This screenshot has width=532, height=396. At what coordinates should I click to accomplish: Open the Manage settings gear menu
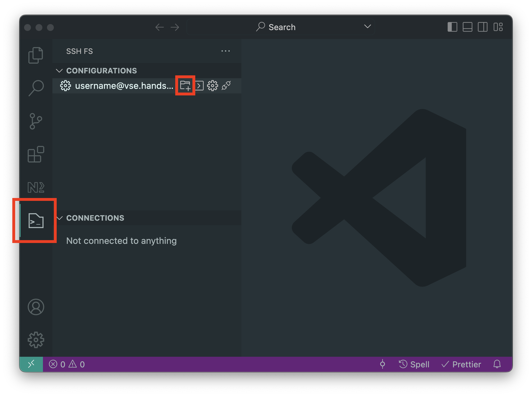tap(36, 340)
